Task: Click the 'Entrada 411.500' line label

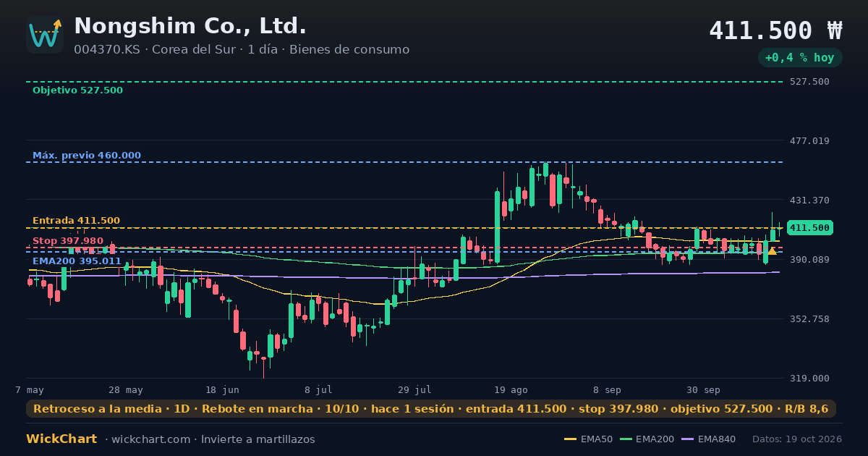Action: 76,221
